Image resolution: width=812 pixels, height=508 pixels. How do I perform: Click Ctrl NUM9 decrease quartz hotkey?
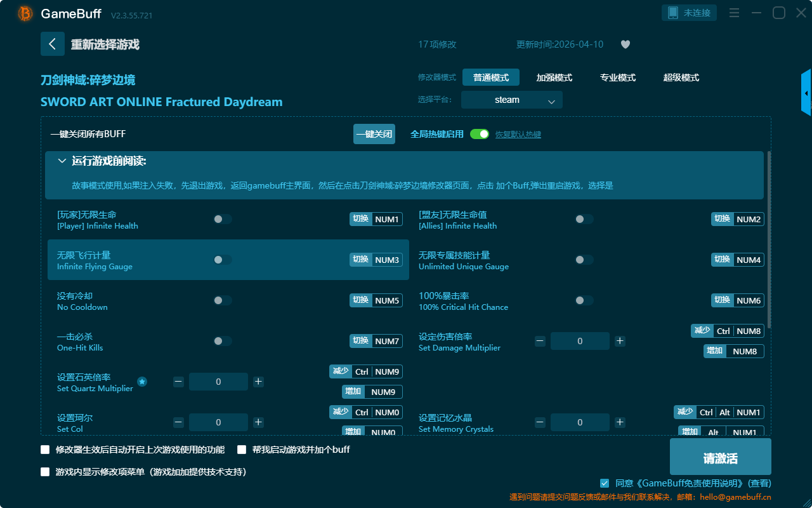click(366, 371)
